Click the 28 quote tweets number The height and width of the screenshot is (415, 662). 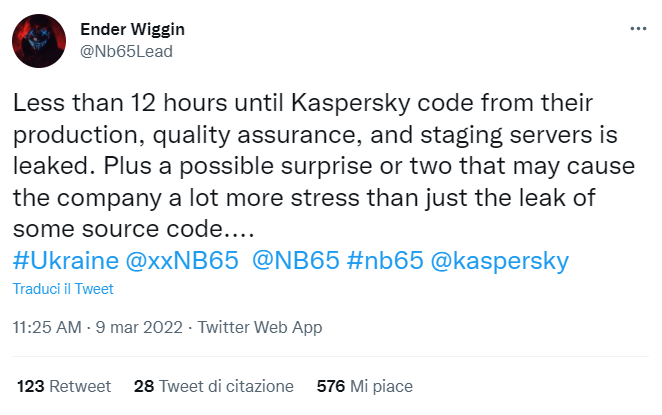pyautogui.click(x=143, y=386)
